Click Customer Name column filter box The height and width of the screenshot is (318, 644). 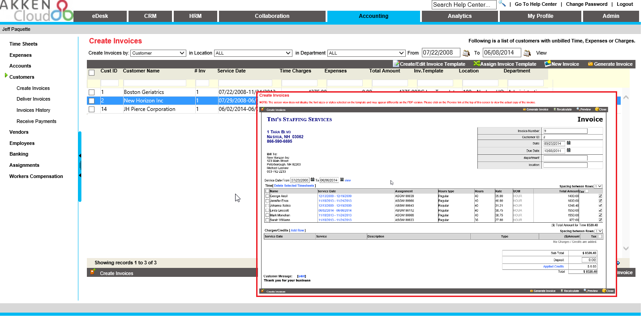point(155,83)
